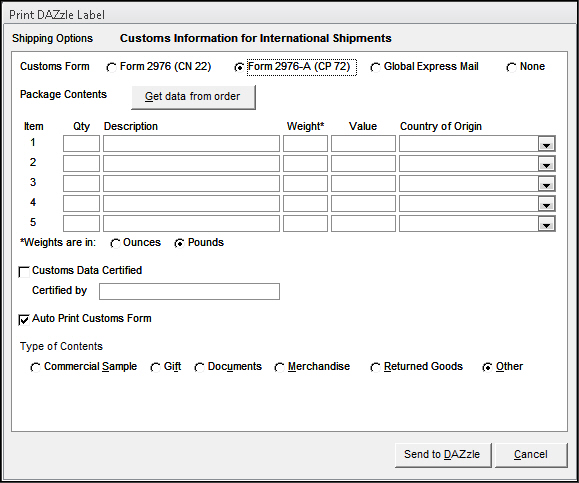The image size is (579, 483).
Task: Select Form 2976-A (CP 72) radio button
Action: (239, 68)
